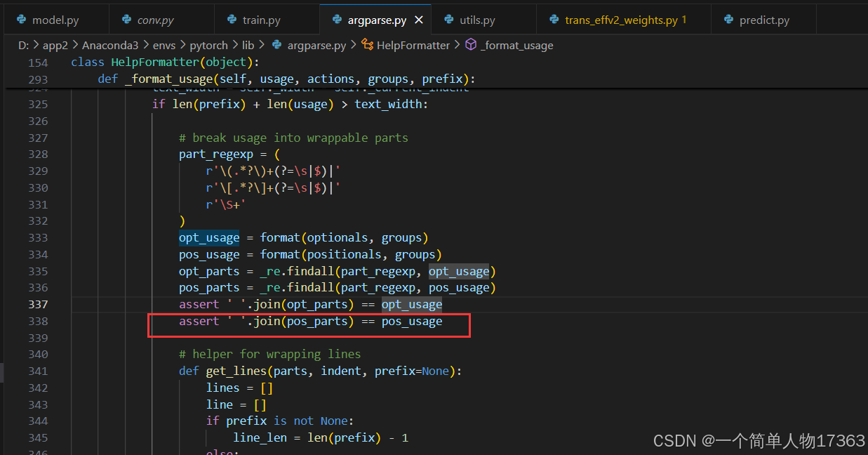Click line number 338 to set a breakpoint
Viewport: 868px width, 455px height.
click(40, 320)
